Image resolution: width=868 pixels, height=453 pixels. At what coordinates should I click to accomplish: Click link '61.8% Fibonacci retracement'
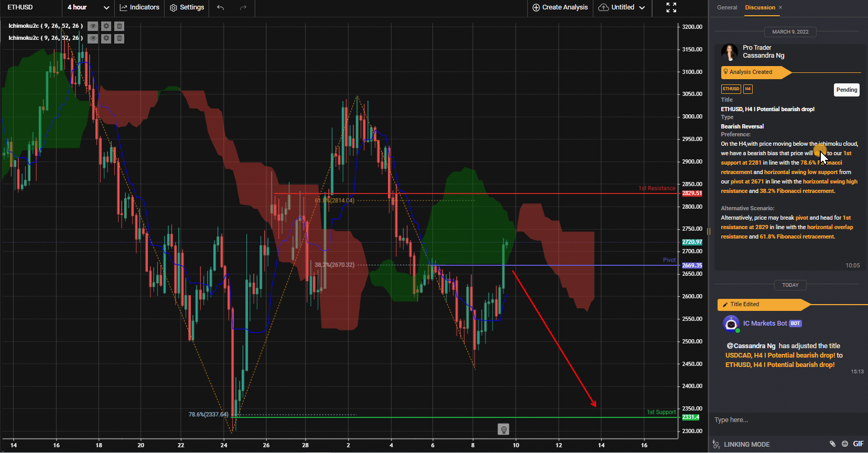(x=797, y=236)
